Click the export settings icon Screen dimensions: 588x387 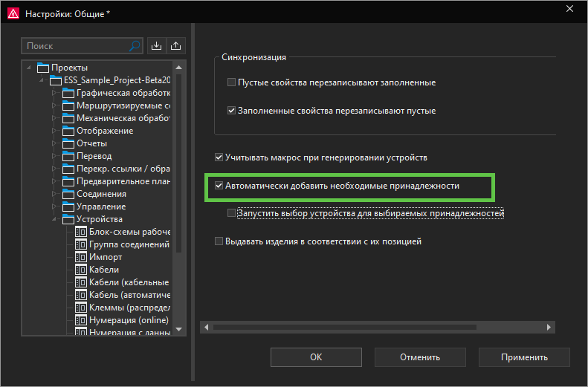175,46
